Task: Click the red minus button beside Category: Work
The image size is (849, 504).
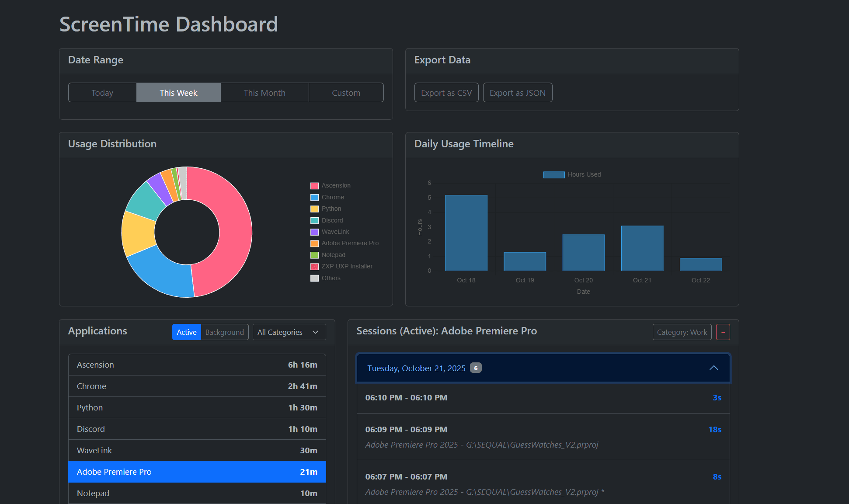Action: pyautogui.click(x=723, y=332)
